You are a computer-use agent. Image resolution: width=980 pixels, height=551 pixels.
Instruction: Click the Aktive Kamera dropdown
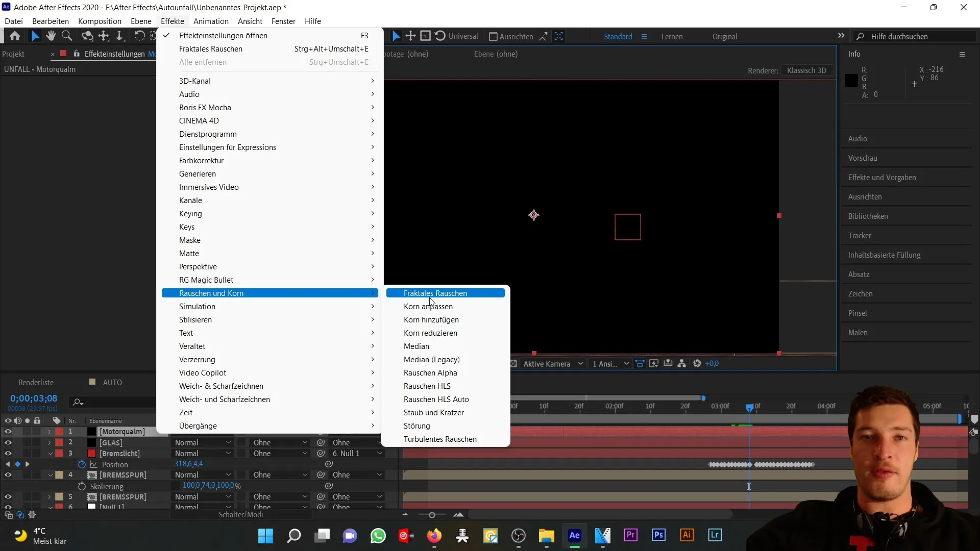pyautogui.click(x=553, y=363)
